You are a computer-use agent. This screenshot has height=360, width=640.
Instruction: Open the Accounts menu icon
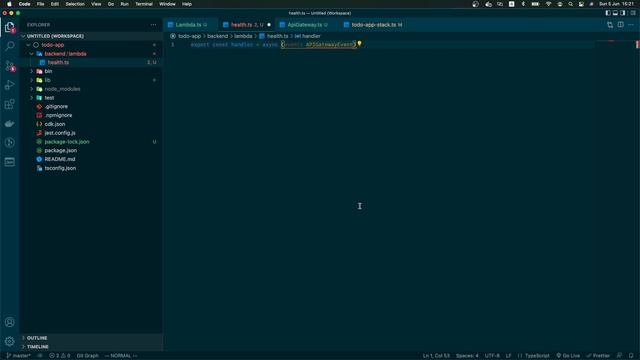(10, 322)
